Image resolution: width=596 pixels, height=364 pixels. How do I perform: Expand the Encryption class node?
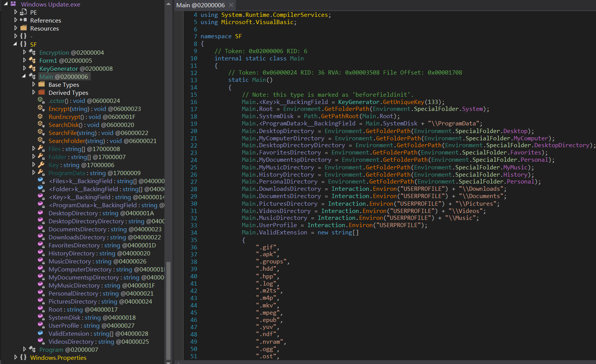tap(24, 52)
